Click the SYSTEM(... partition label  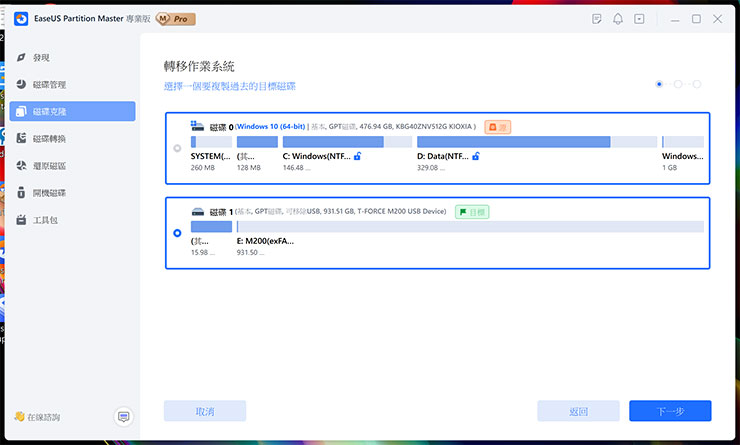210,156
